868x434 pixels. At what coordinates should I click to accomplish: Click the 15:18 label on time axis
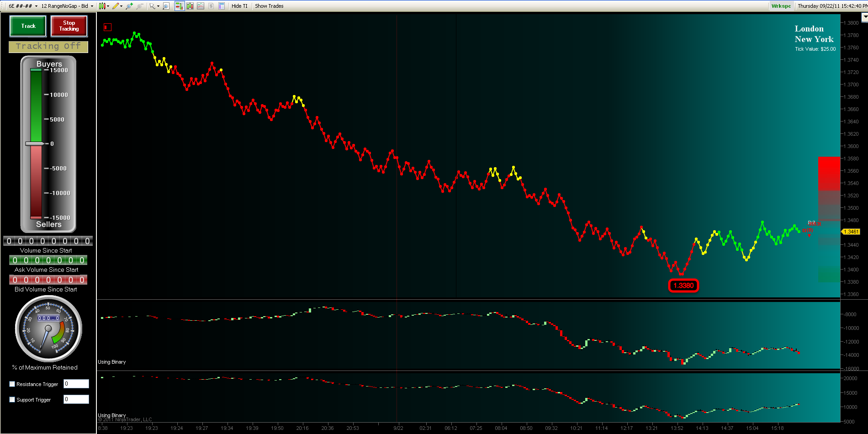pyautogui.click(x=778, y=428)
